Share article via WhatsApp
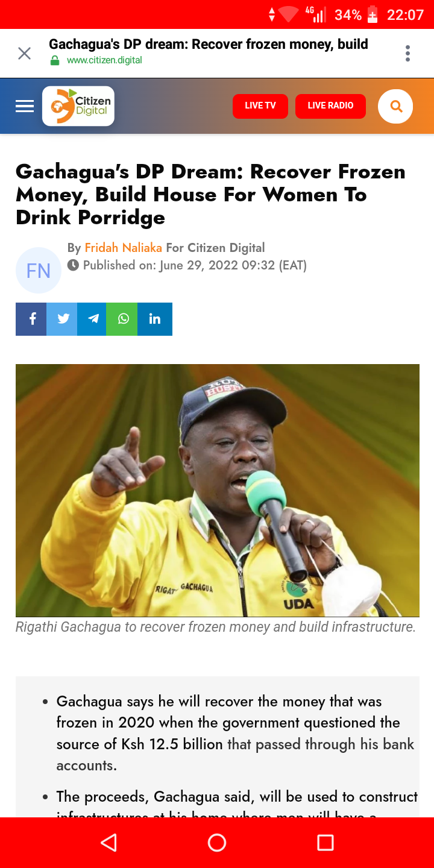 tap(122, 319)
